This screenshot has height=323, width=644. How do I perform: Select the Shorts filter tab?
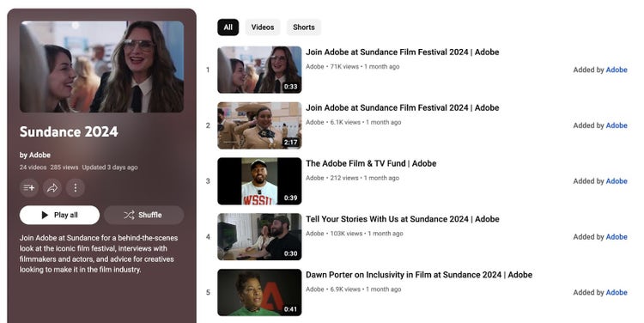303,27
